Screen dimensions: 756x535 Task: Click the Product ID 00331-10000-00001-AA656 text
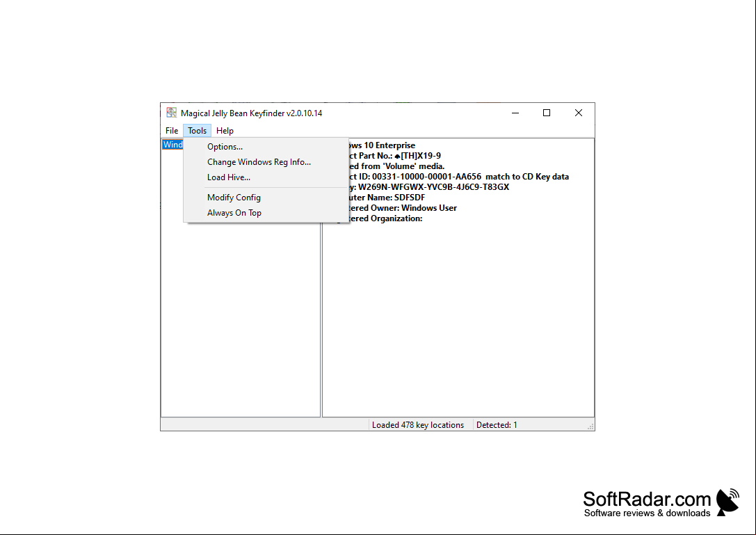pyautogui.click(x=427, y=177)
